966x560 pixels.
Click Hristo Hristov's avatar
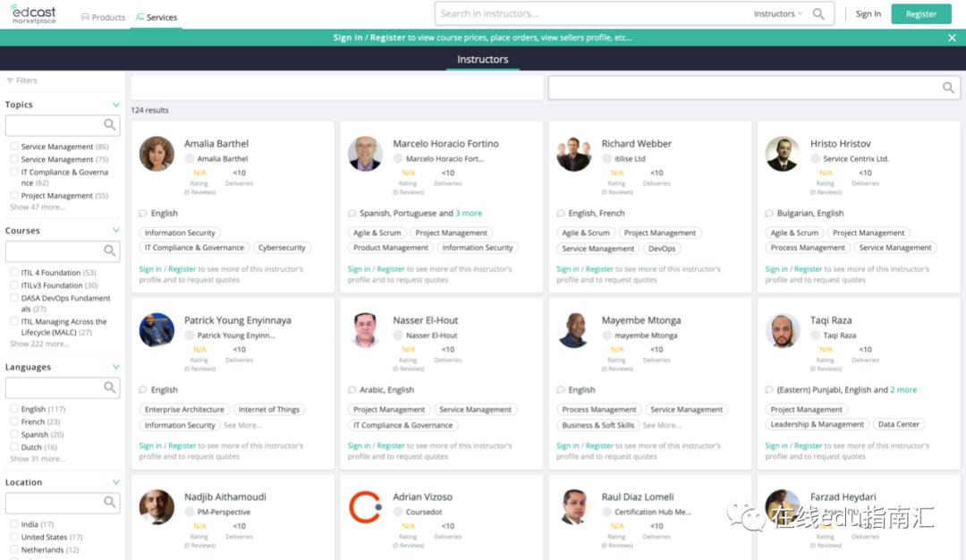pos(783,153)
